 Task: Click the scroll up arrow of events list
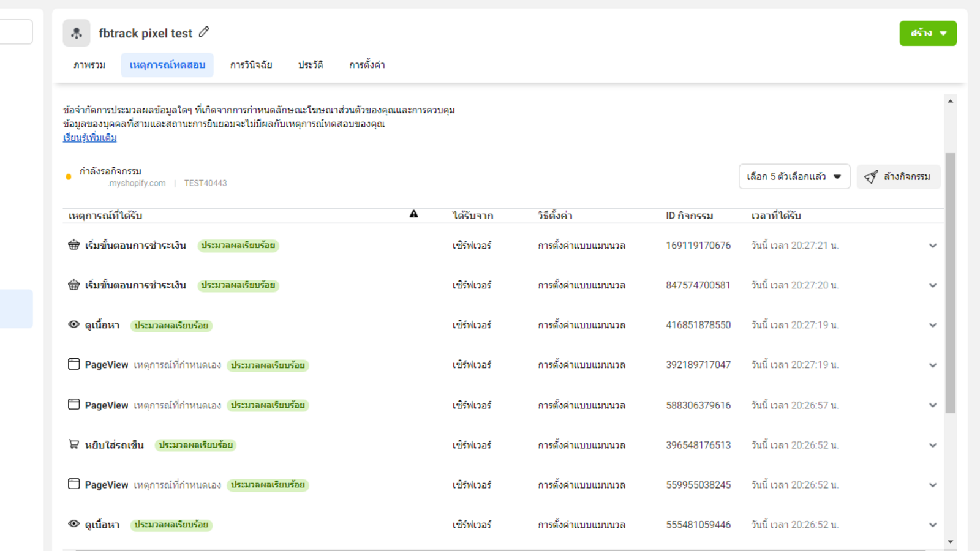pos(951,101)
